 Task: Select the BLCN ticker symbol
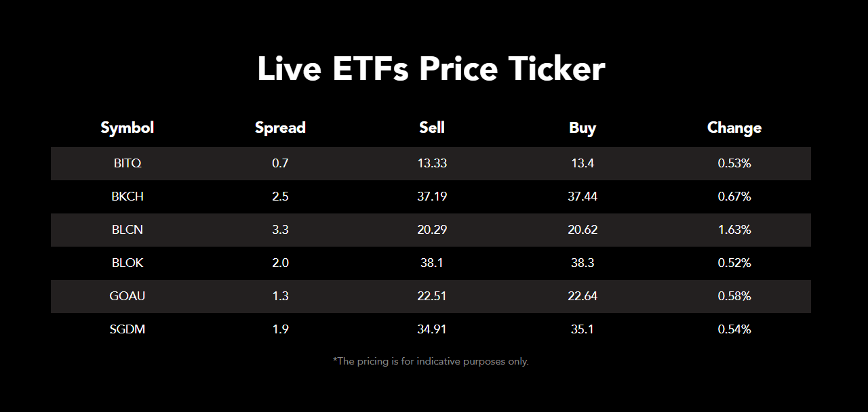coord(127,230)
